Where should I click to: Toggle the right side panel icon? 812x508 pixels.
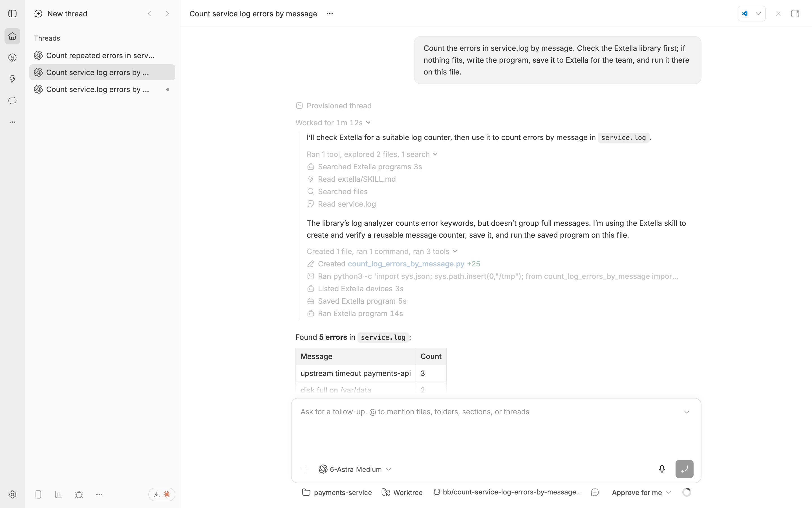(795, 14)
